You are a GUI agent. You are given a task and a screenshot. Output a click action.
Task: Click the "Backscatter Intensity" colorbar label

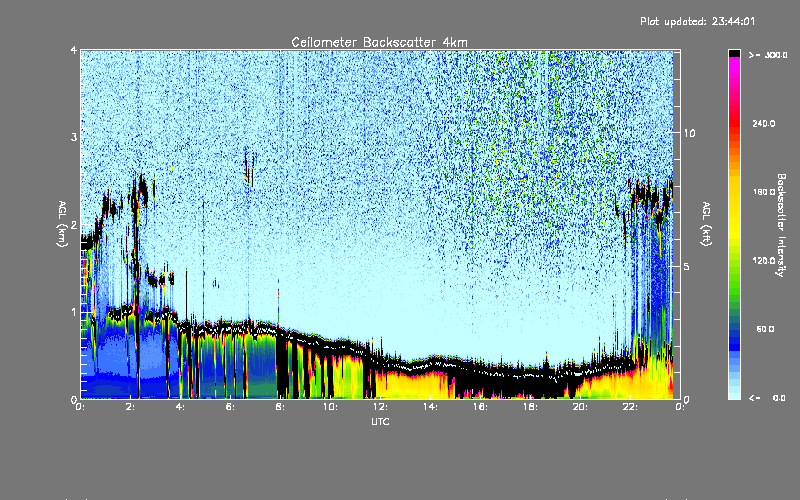pos(781,225)
